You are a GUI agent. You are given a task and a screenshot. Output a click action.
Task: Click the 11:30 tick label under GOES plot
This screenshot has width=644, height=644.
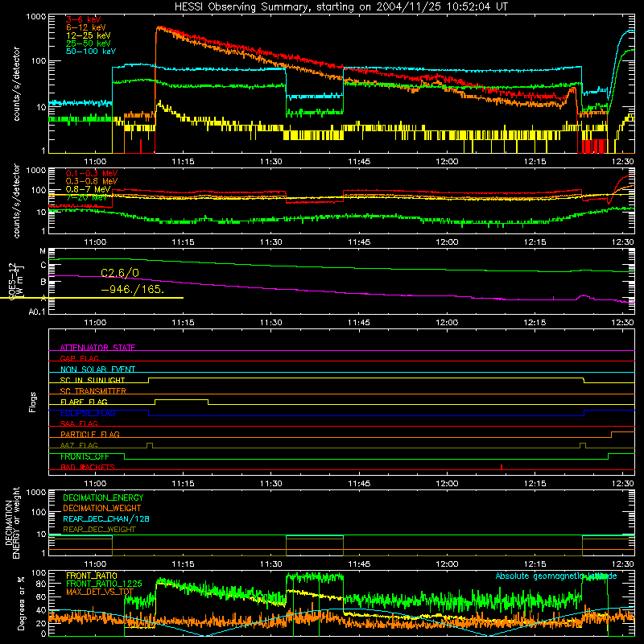click(271, 323)
